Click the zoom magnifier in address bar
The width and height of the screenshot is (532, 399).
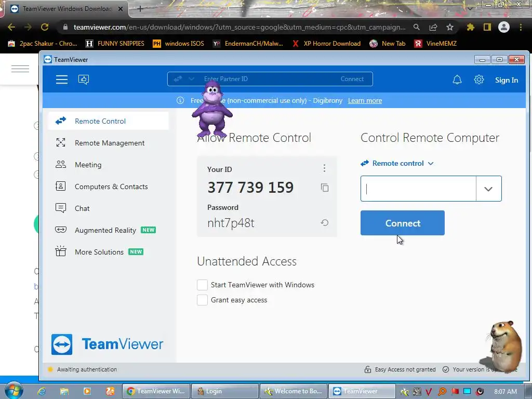[x=416, y=27]
